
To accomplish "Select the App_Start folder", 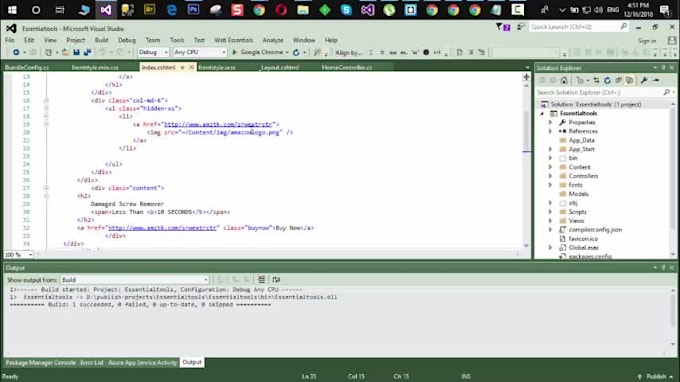I will tap(582, 149).
